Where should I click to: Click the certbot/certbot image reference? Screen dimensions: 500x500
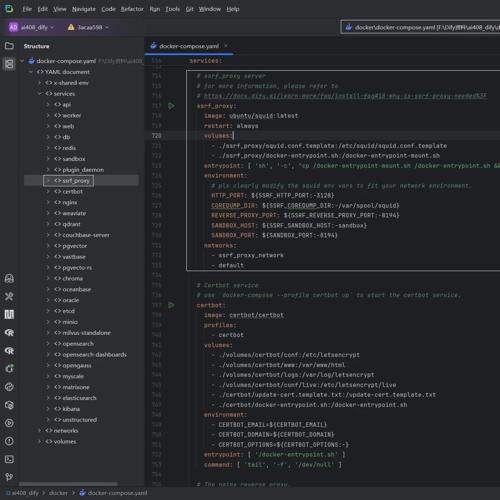(257, 315)
